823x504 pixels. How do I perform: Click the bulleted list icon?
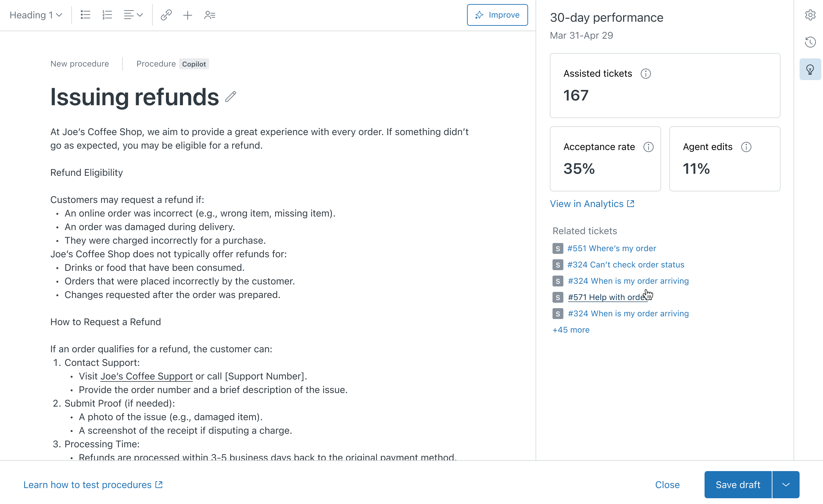[x=85, y=15]
